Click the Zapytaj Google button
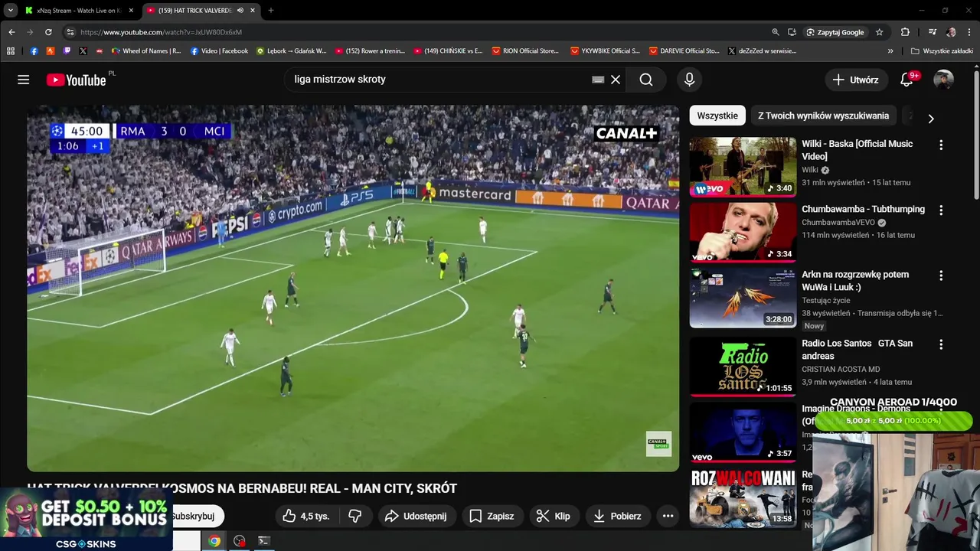This screenshot has height=551, width=980. 835,32
